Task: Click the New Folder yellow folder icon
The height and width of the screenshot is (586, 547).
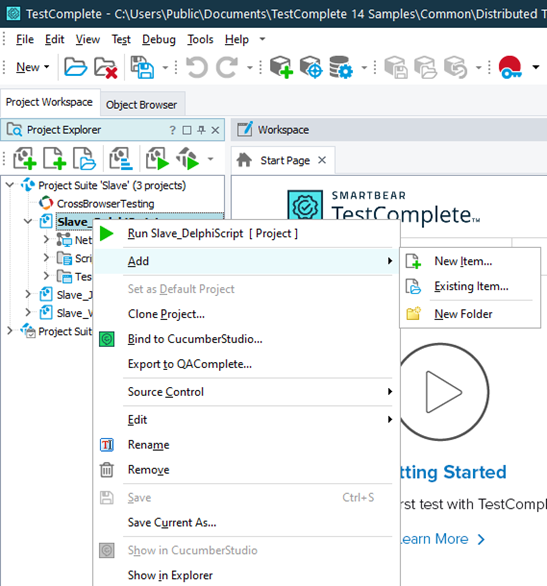Action: coord(414,314)
